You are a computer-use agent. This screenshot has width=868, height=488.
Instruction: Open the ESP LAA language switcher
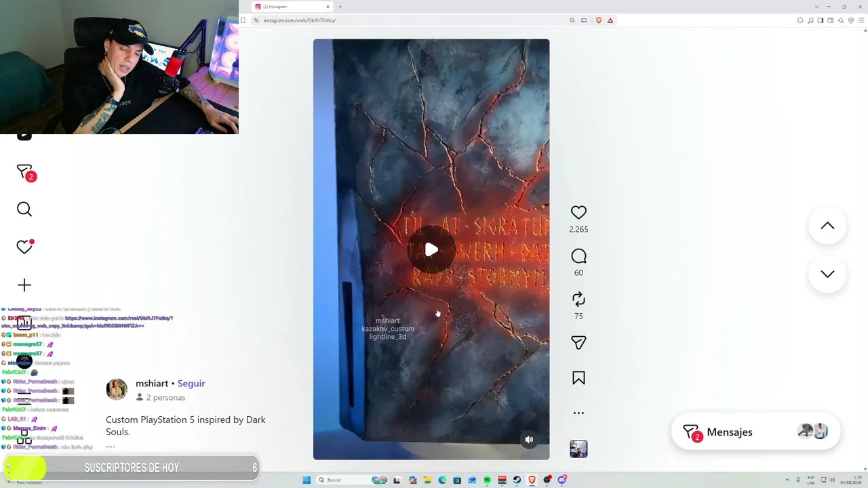tap(811, 480)
